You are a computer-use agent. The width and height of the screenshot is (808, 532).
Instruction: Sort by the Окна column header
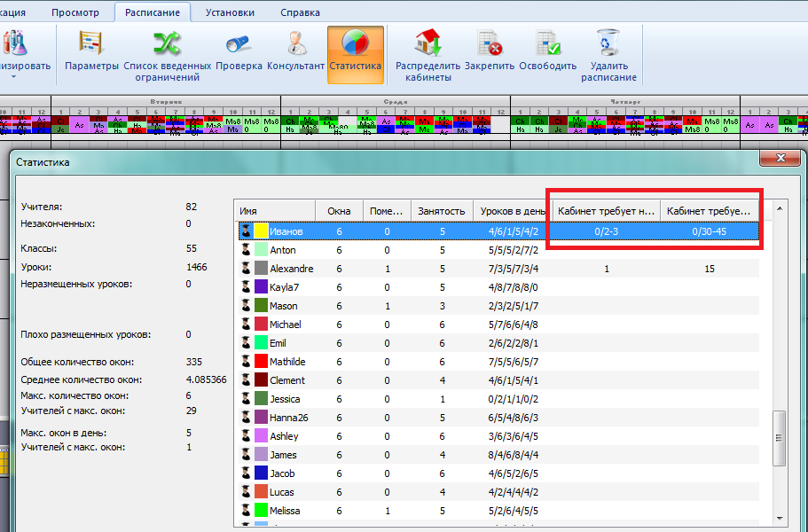pyautogui.click(x=339, y=211)
